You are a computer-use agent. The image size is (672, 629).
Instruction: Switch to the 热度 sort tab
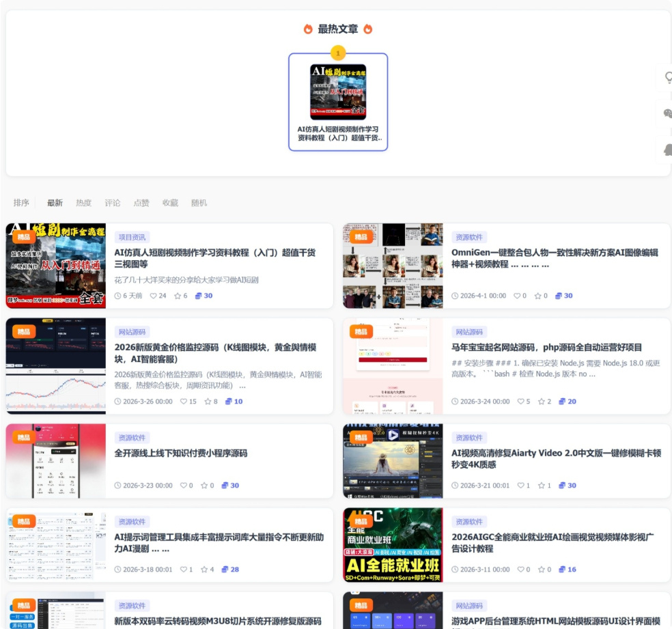click(x=83, y=202)
